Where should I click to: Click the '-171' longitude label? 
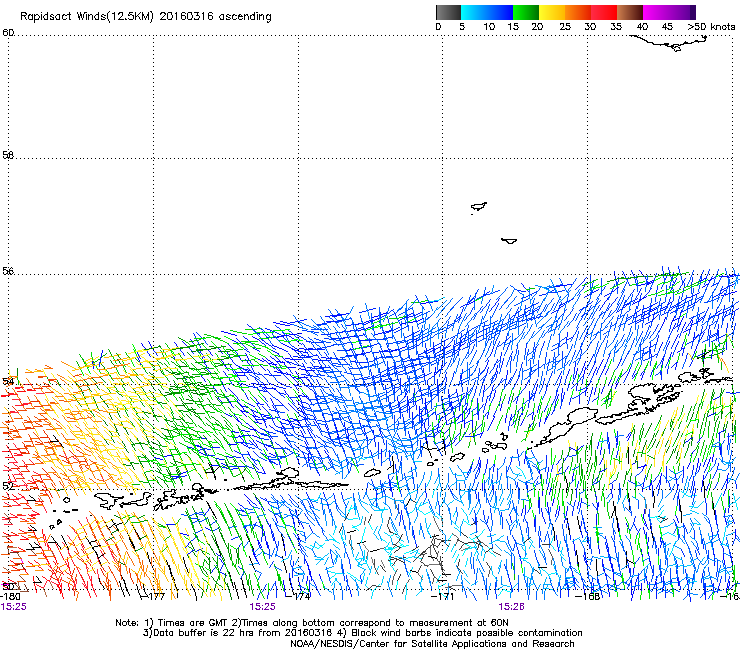pos(443,596)
